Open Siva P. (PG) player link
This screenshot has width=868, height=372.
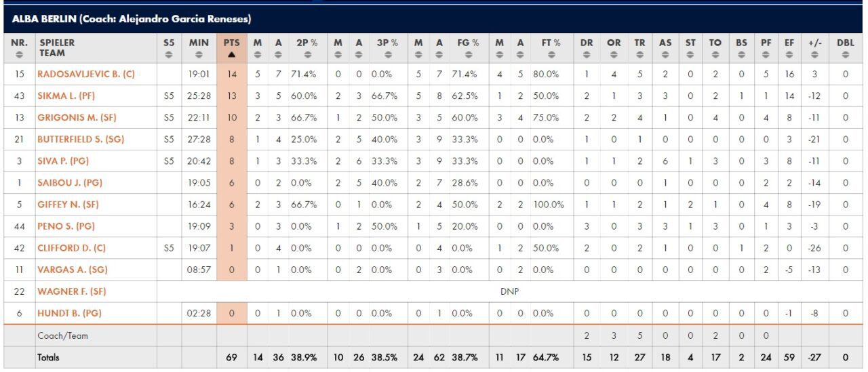(x=63, y=161)
